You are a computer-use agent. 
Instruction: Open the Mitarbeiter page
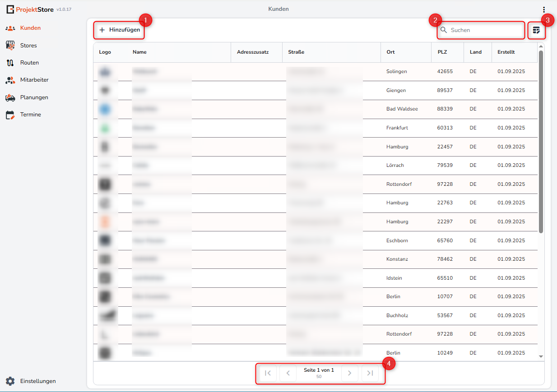tap(34, 80)
